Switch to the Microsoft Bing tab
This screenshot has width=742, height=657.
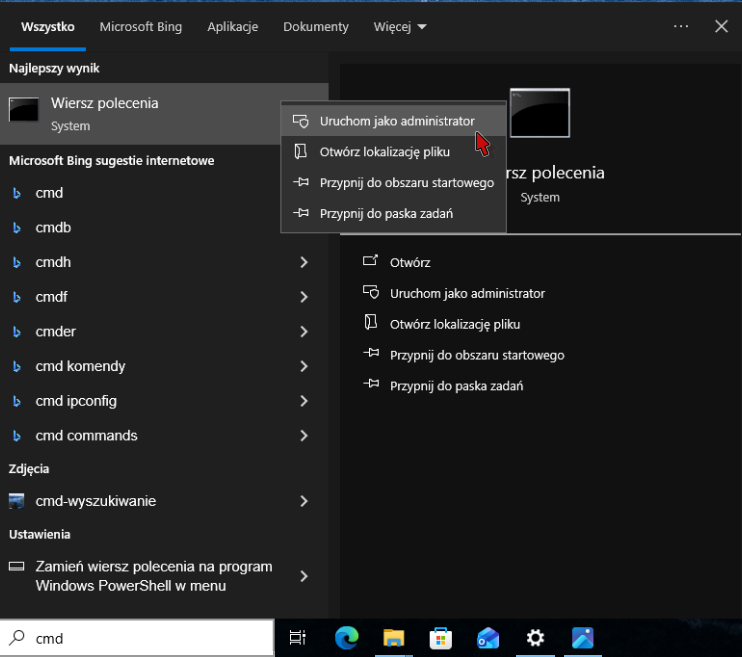141,27
